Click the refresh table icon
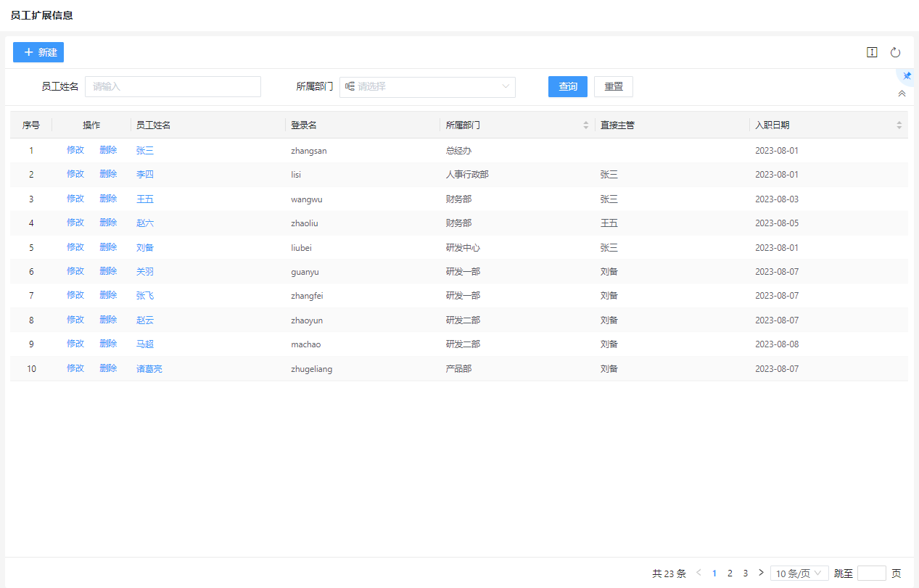Screen dimensions: 919x588 (x=895, y=52)
